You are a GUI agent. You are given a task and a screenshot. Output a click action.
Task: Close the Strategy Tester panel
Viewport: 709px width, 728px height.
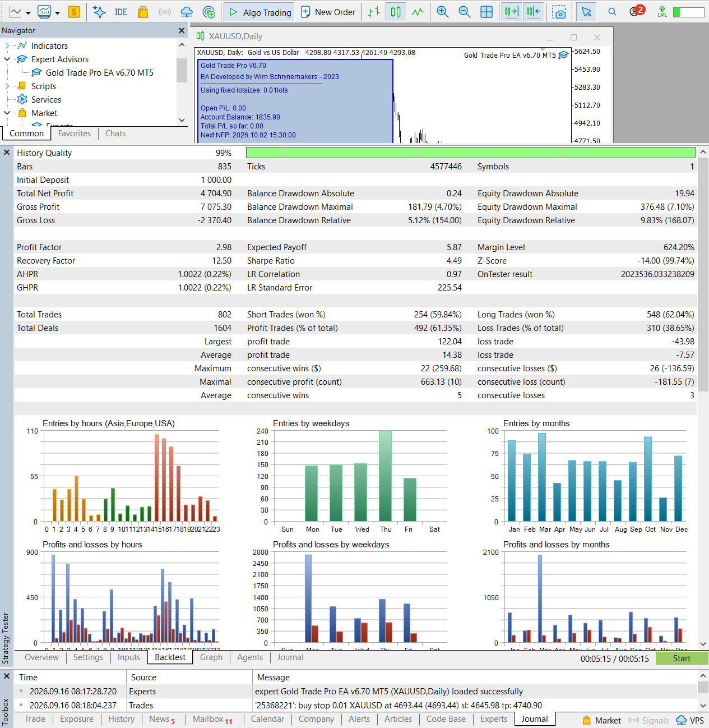7,153
